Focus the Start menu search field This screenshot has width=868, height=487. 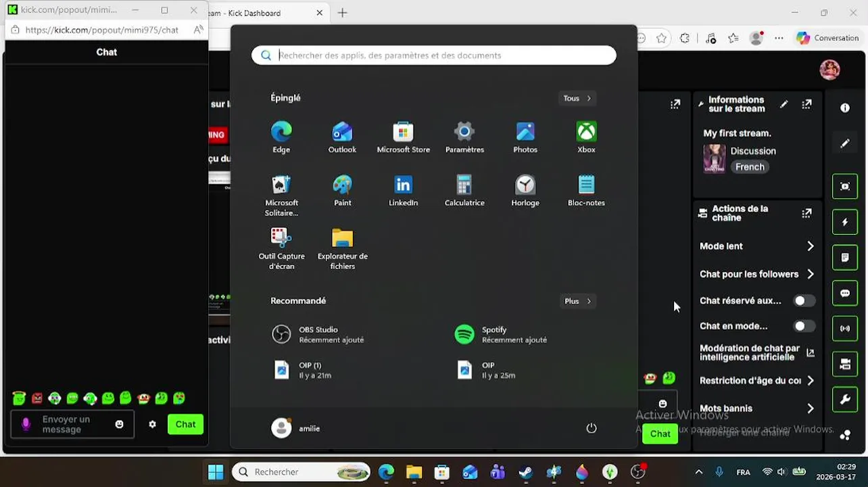[x=434, y=55]
